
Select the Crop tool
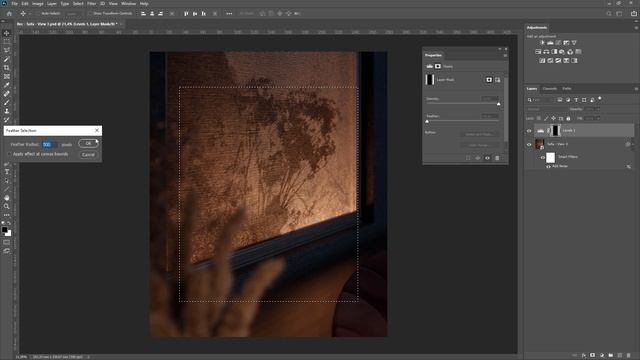[x=7, y=68]
